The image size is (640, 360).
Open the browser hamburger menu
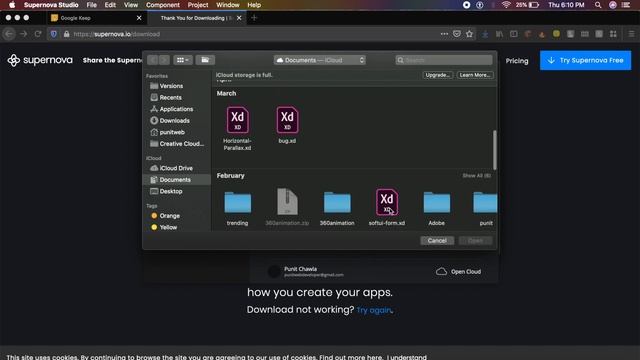pos(631,34)
